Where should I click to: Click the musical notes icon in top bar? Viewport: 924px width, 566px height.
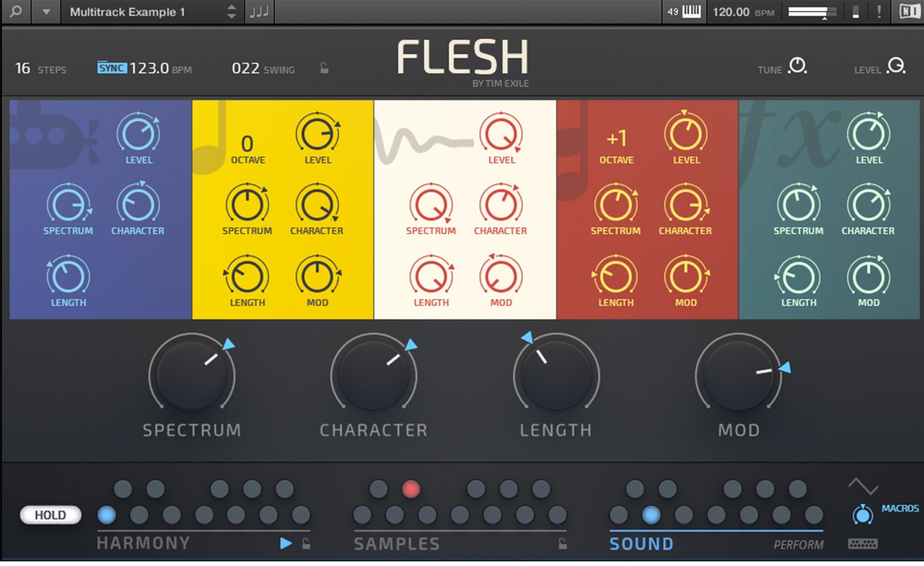260,12
